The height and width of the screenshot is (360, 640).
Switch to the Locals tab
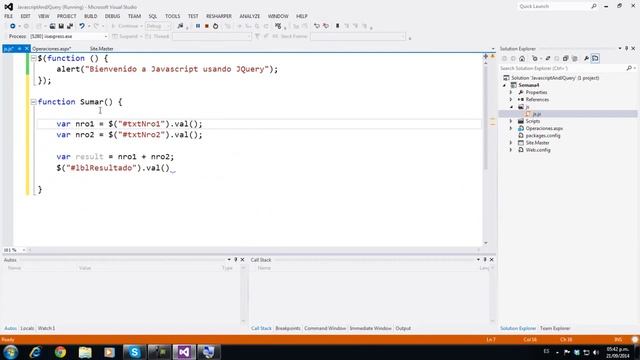tap(27, 328)
